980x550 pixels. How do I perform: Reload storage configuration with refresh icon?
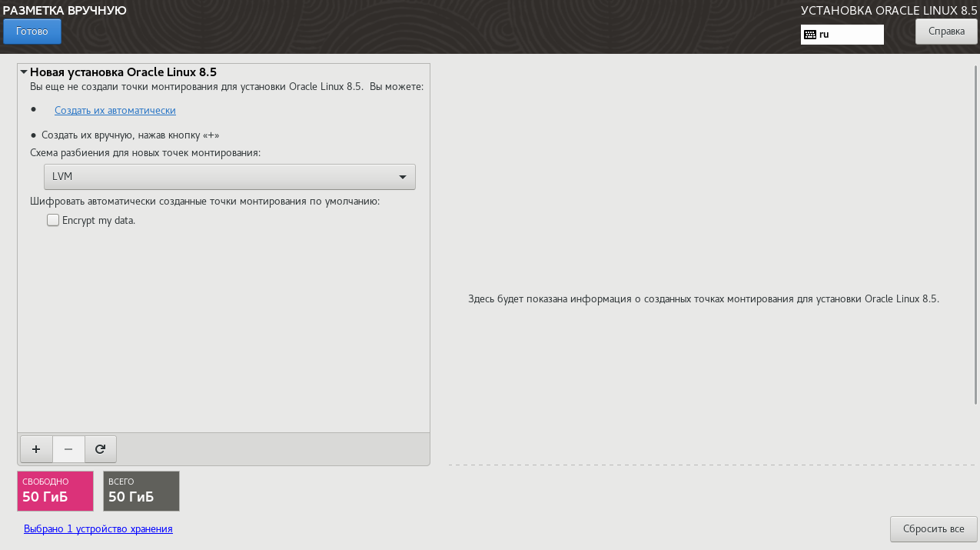(x=100, y=449)
